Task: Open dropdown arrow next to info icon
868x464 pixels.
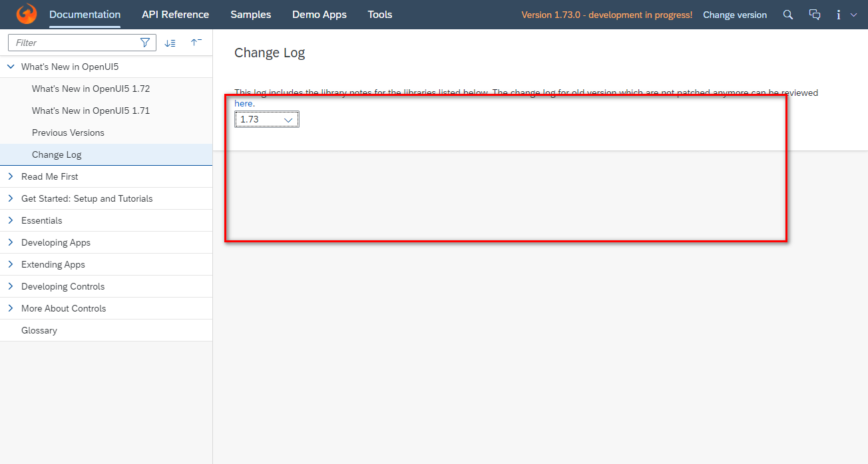Action: 854,15
